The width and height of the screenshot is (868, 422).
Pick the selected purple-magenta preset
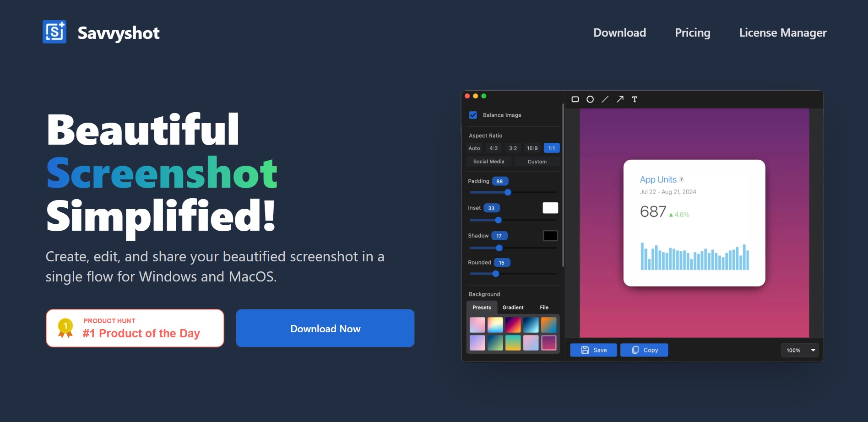click(548, 343)
